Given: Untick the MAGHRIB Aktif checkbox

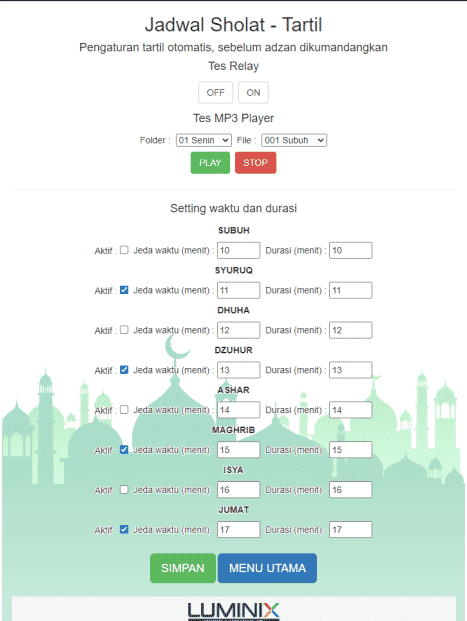Looking at the screenshot, I should pos(124,450).
